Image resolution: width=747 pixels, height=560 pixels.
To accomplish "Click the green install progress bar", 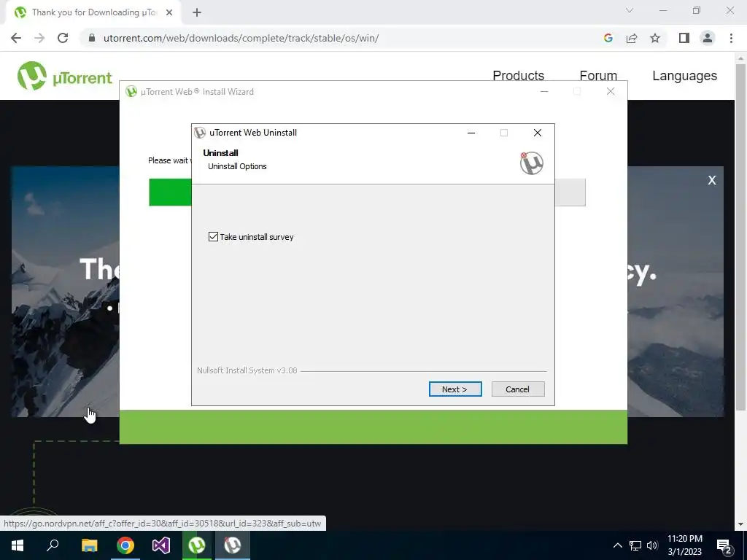I will [x=170, y=192].
